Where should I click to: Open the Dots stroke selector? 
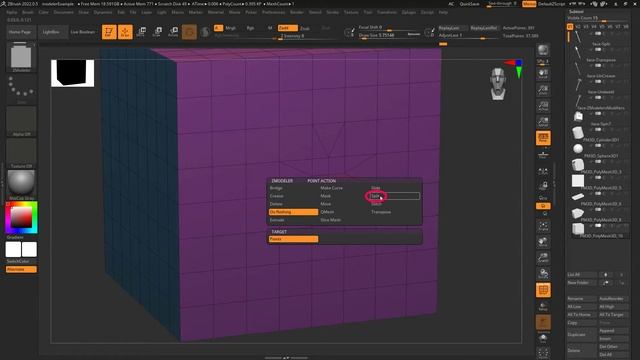pyautogui.click(x=21, y=89)
